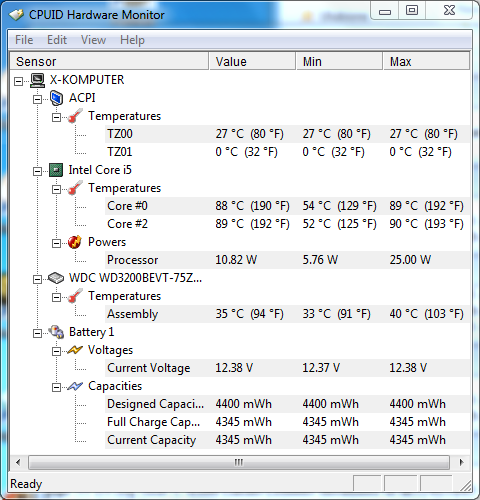480x500 pixels.
Task: Collapse the Battery 1 node
Action: [x=37, y=333]
